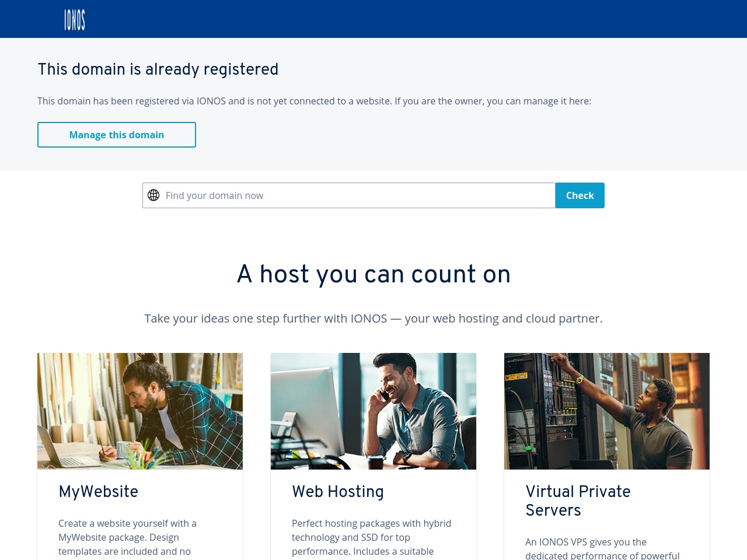Image resolution: width=747 pixels, height=560 pixels.
Task: Click the IONOS logo in header
Action: (x=75, y=20)
